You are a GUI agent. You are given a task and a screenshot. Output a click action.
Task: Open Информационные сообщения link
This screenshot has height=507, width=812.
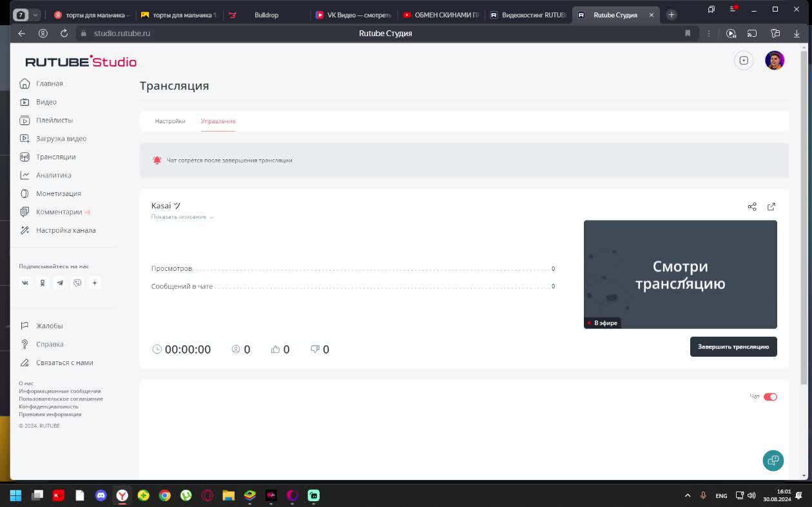pos(60,391)
